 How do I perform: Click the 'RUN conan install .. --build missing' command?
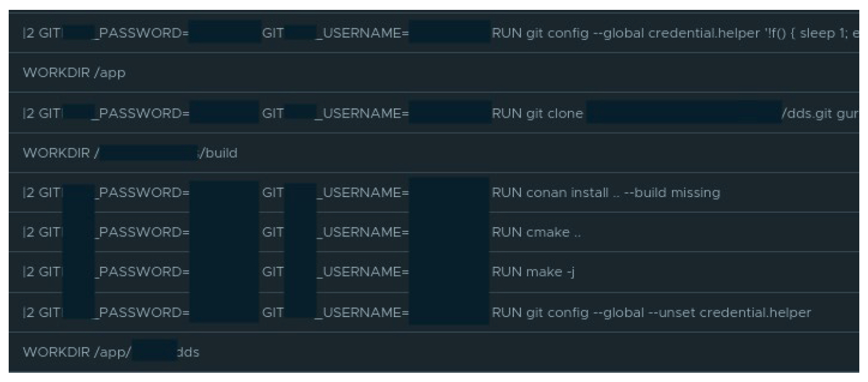pos(606,193)
